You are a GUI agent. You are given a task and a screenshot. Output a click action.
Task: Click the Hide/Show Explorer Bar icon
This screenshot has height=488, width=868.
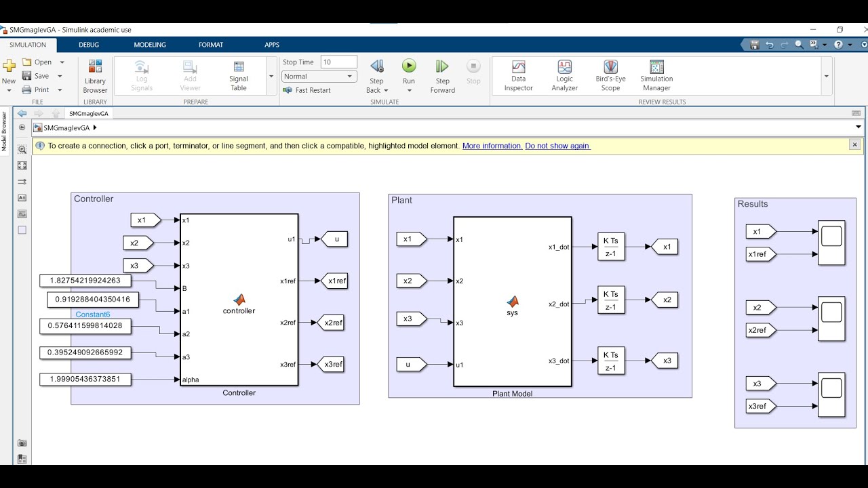(22, 127)
